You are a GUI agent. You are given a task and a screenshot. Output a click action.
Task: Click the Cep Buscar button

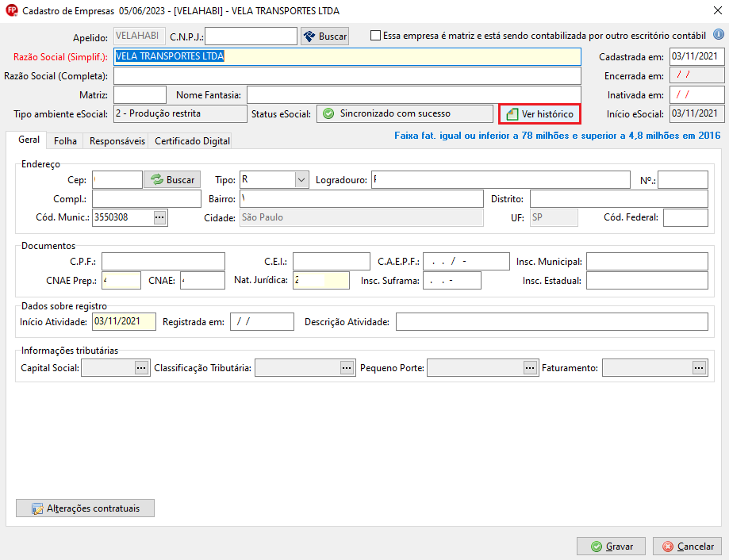pos(172,179)
